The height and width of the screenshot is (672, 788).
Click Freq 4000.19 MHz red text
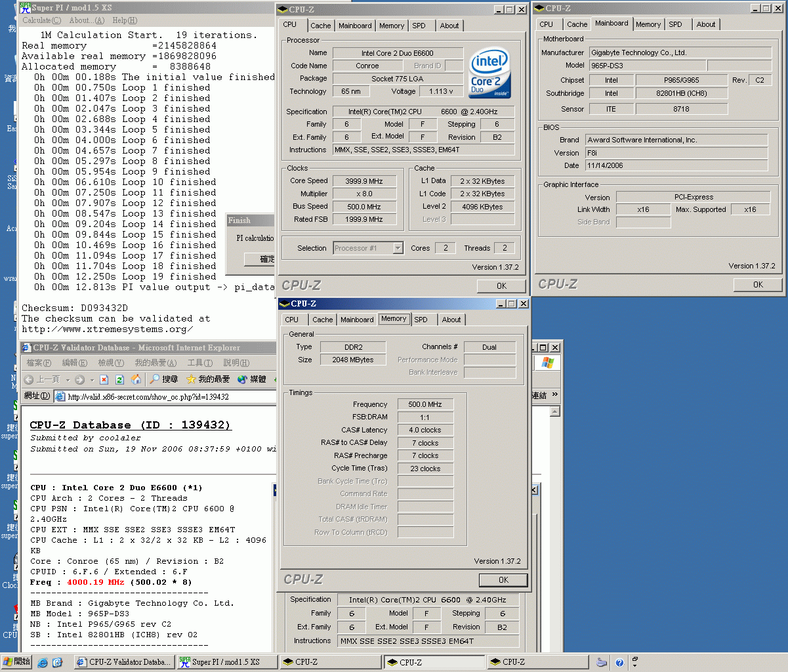[95, 582]
